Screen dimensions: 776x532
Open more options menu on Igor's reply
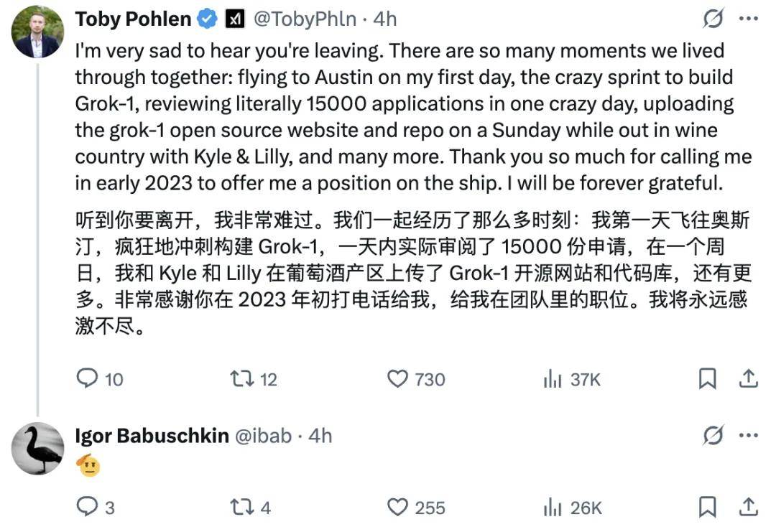(748, 435)
